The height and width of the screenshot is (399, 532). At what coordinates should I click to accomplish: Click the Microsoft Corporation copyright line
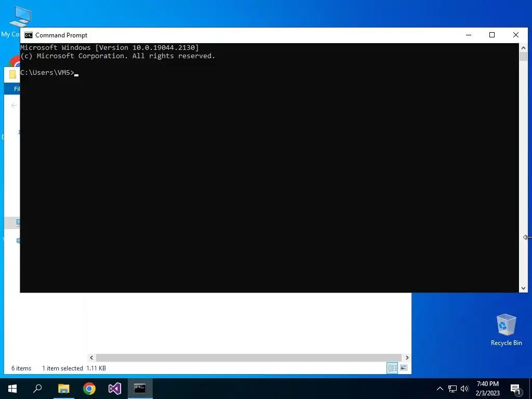(118, 56)
